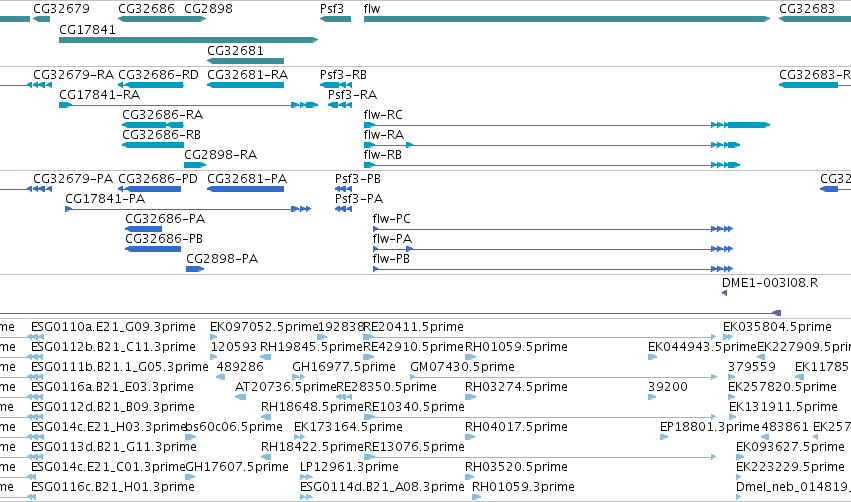Open the flw-RB transcript label
The height and width of the screenshot is (502, 851).
pyautogui.click(x=383, y=155)
